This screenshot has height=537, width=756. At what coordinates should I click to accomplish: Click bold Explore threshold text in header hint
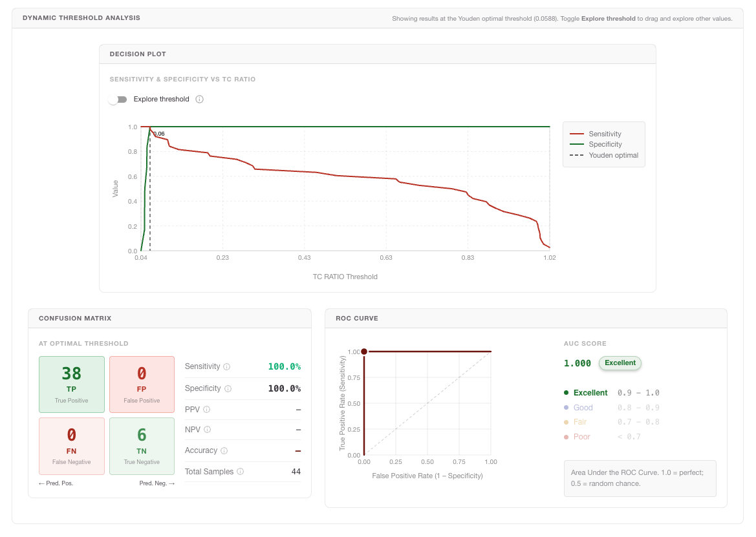609,19
